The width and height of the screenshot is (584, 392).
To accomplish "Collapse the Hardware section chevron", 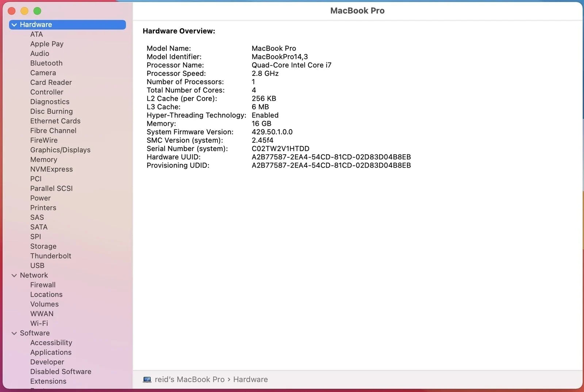I will (14, 25).
